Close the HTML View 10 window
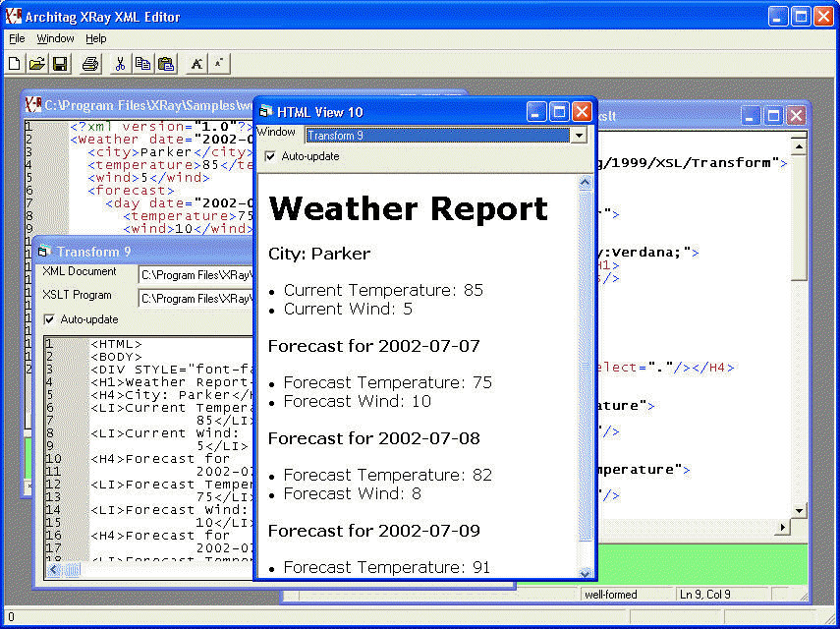Image resolution: width=840 pixels, height=629 pixels. [x=582, y=112]
